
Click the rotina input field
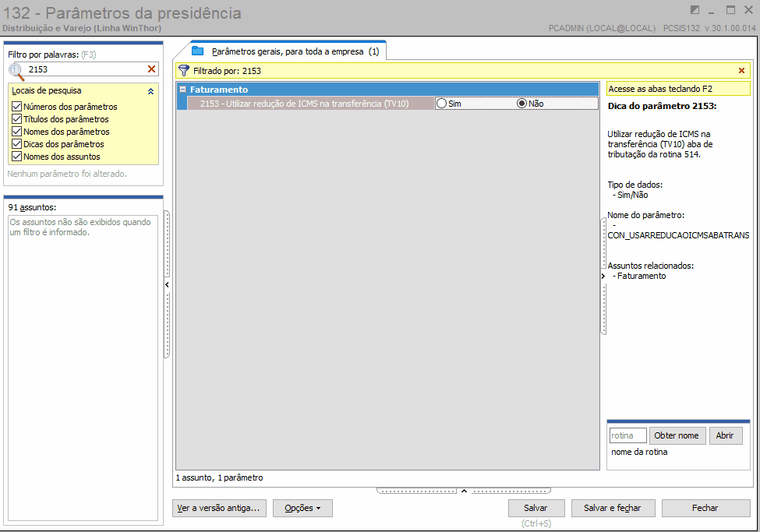tap(627, 435)
